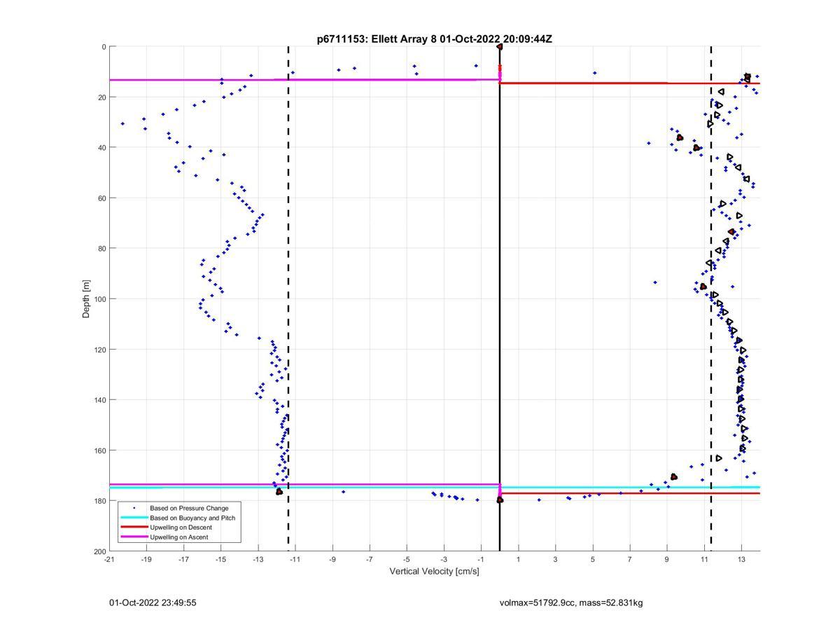Image resolution: width=840 pixels, height=620 pixels.
Task: Click the 'Upwelling on Descent' legend entry
Action: (179, 528)
